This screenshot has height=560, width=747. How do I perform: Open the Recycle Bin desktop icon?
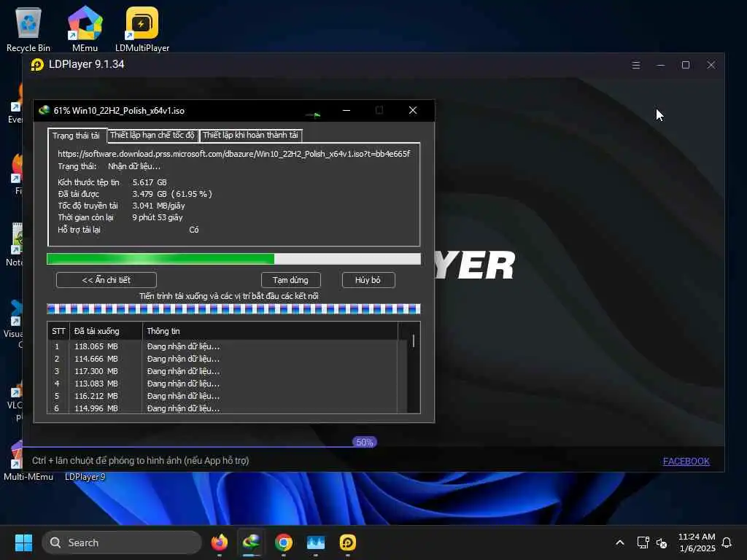pyautogui.click(x=28, y=28)
